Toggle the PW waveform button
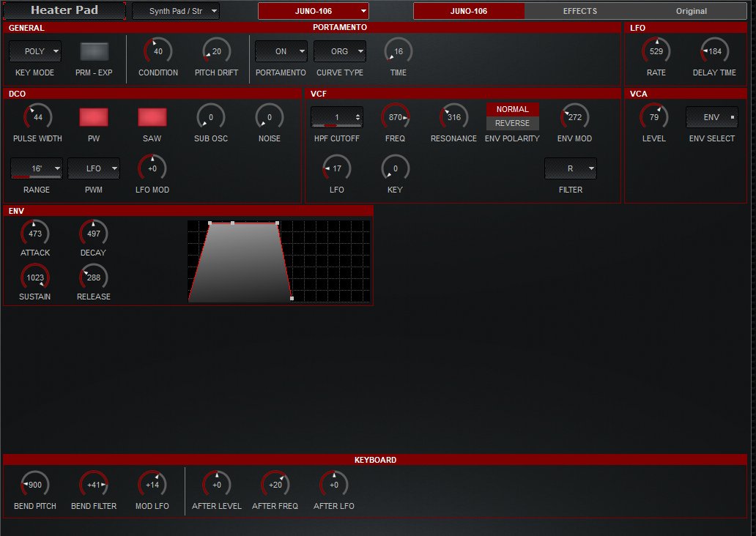The image size is (756, 536). (x=94, y=117)
